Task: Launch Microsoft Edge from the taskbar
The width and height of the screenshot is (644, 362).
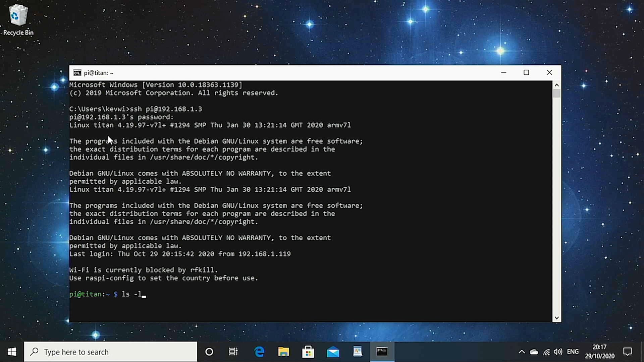Action: (259, 352)
